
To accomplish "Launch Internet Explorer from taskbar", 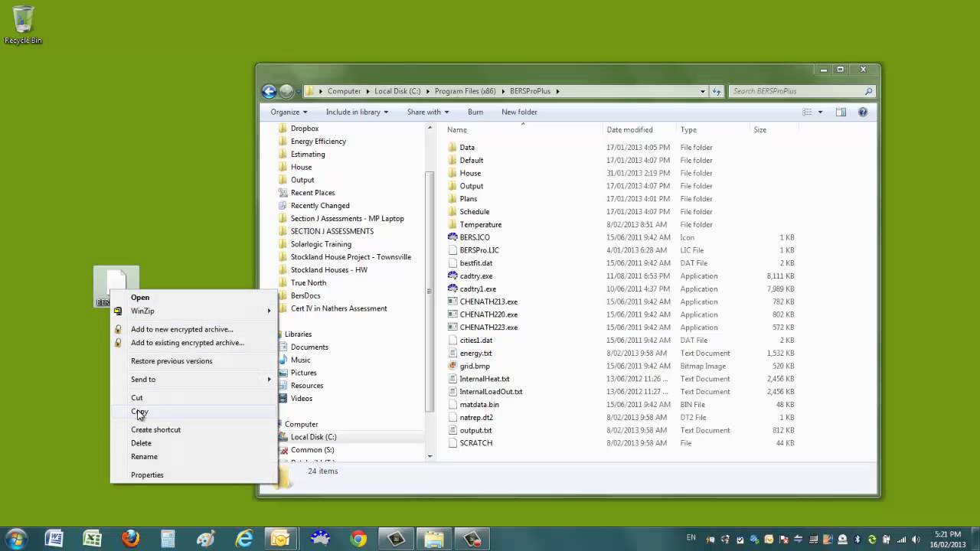I will [244, 539].
